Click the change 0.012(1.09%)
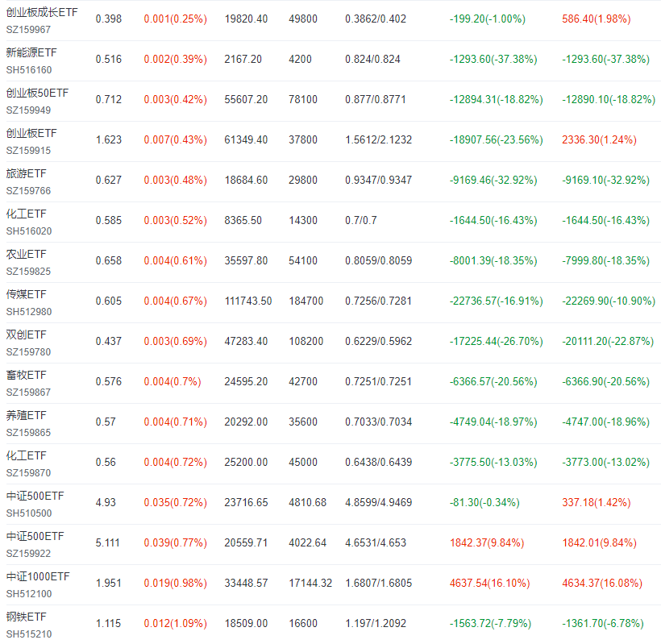This screenshot has height=644, width=661. pos(176,624)
